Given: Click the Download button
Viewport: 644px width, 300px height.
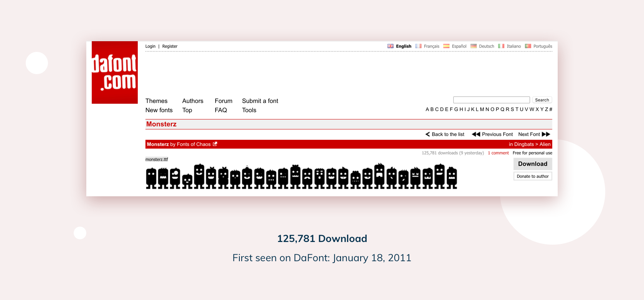Looking at the screenshot, I should coord(533,164).
